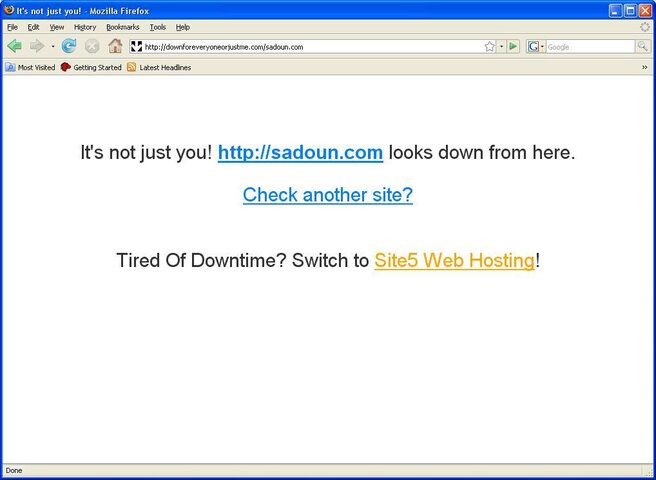
Task: Click the site favicon in address bar
Action: [136, 46]
